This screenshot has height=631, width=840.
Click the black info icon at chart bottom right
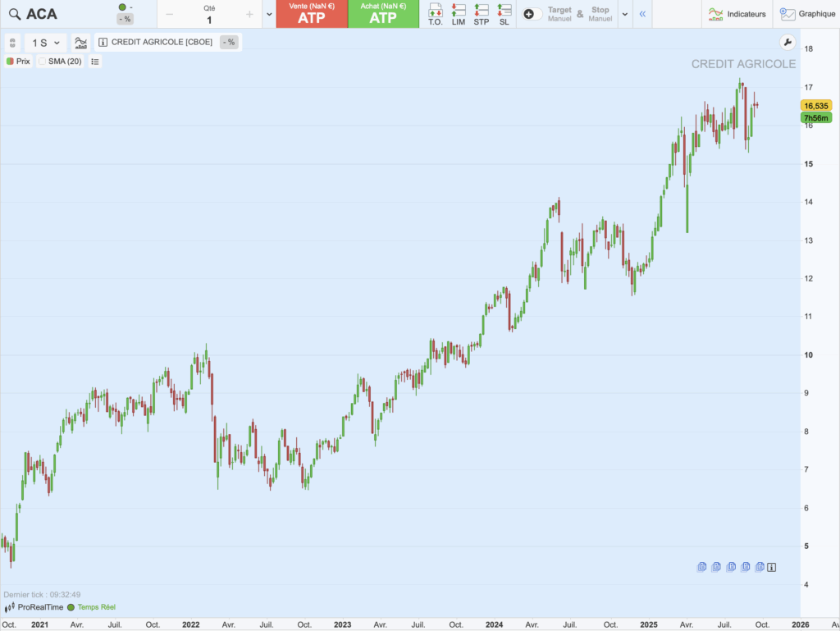[x=772, y=567]
